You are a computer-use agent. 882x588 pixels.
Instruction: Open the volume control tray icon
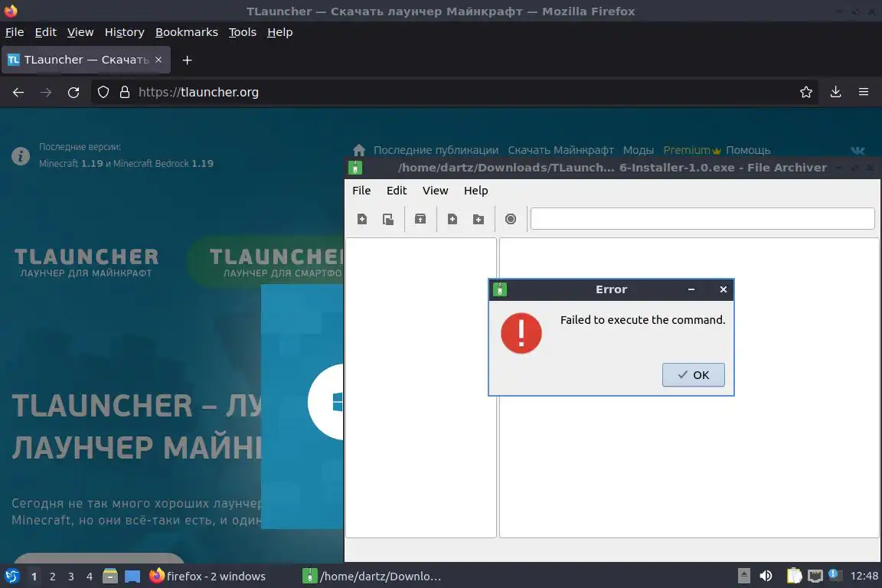766,576
